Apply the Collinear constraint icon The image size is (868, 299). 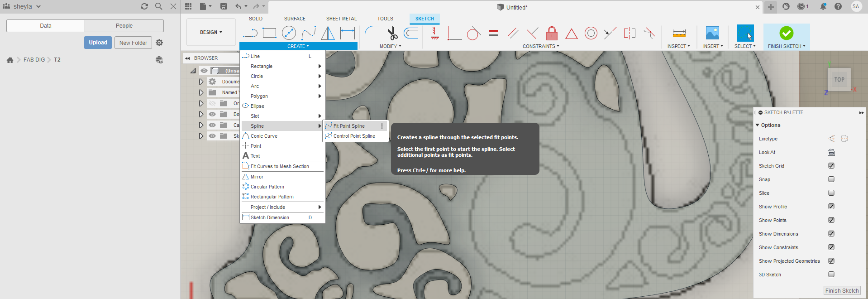[x=610, y=33]
